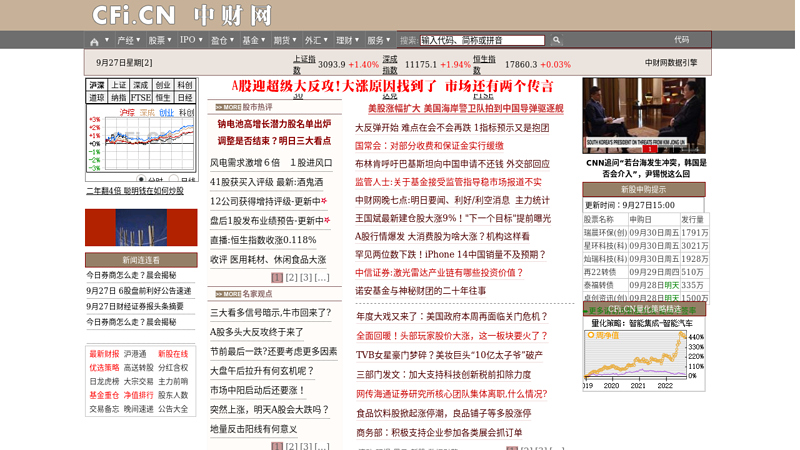Expand the 产经 dropdown menu
This screenshot has width=800, height=450.
(x=129, y=40)
